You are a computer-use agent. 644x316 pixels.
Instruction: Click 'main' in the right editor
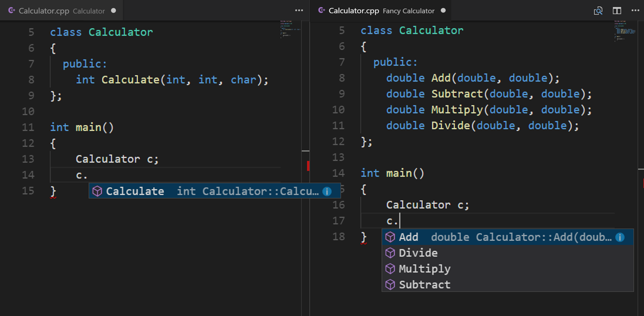[399, 173]
